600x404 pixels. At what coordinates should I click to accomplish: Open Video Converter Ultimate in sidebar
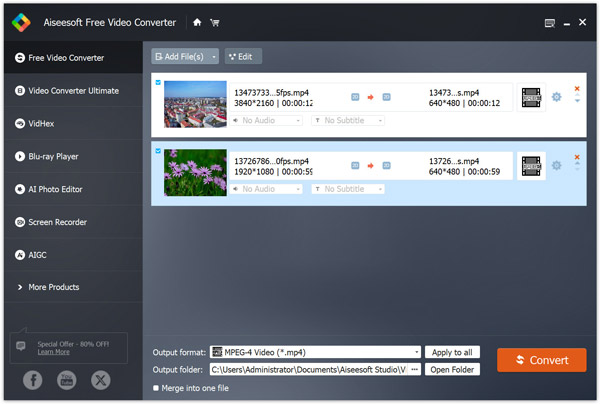tap(73, 91)
